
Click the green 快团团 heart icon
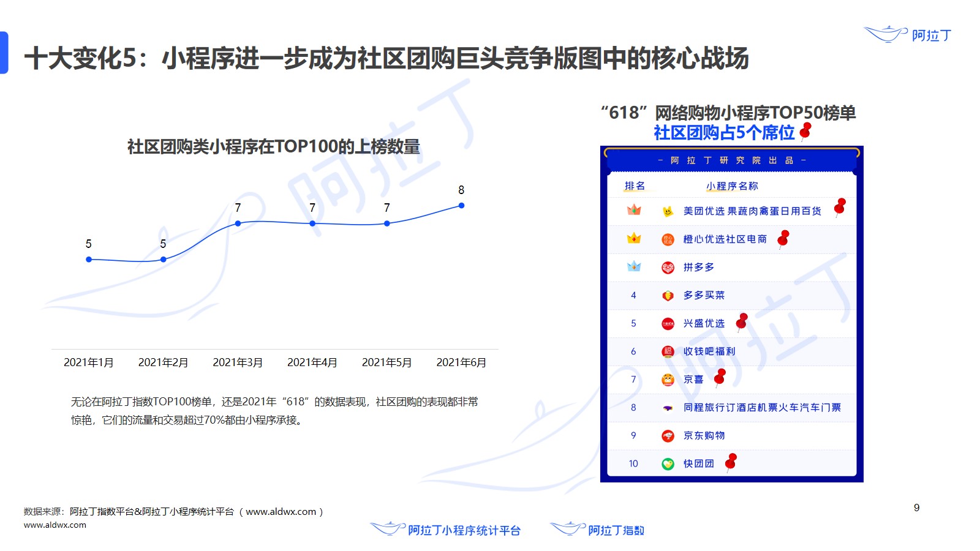(668, 464)
